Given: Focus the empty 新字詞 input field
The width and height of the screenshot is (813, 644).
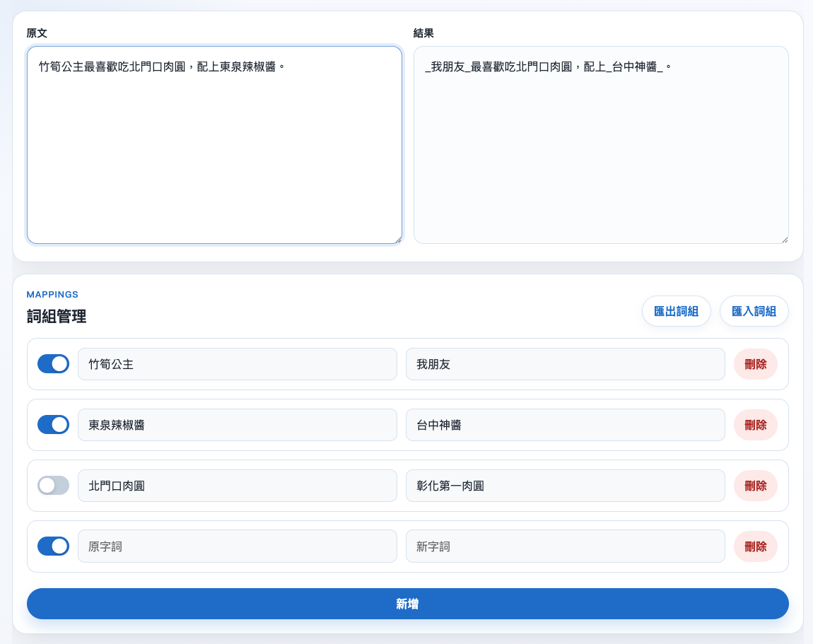Looking at the screenshot, I should coord(564,546).
